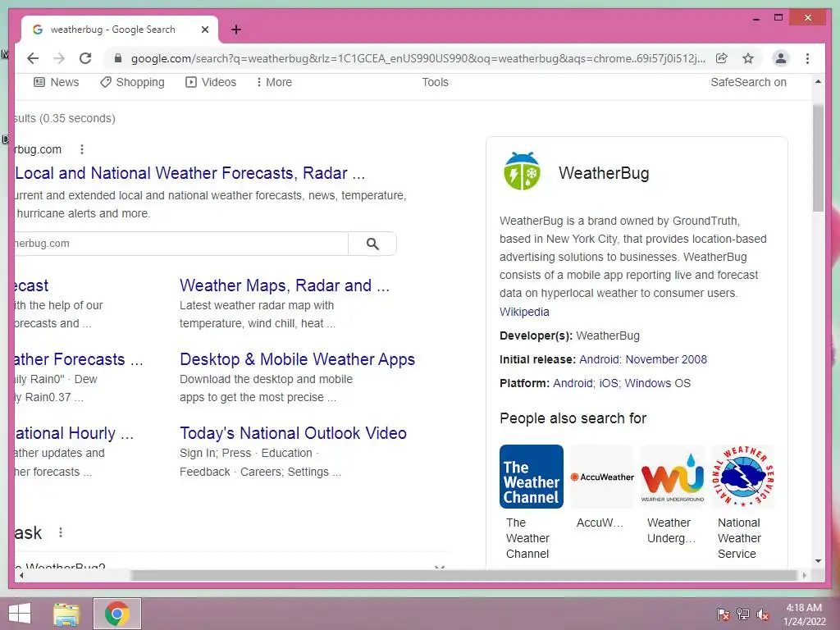The height and width of the screenshot is (630, 840).
Task: Share this page icon in address bar
Action: [722, 58]
